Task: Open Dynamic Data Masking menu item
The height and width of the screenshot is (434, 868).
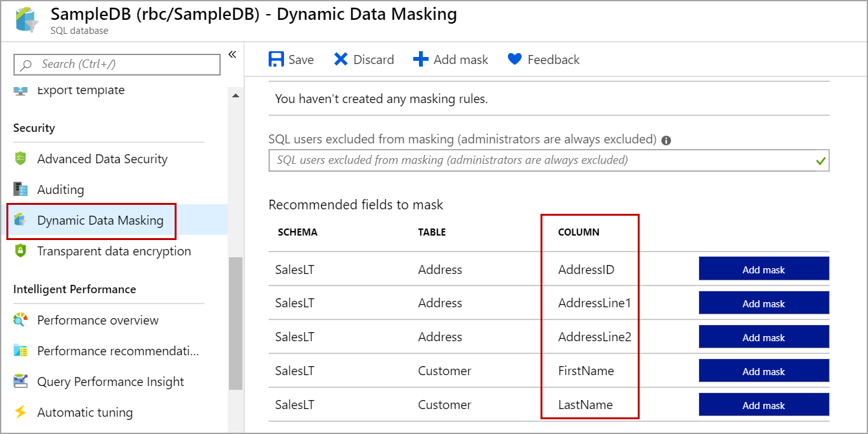Action: pyautogui.click(x=100, y=221)
